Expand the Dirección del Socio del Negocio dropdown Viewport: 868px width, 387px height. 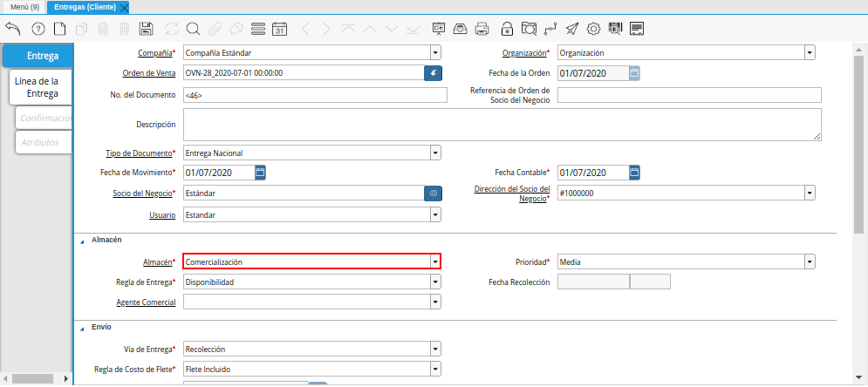[810, 193]
